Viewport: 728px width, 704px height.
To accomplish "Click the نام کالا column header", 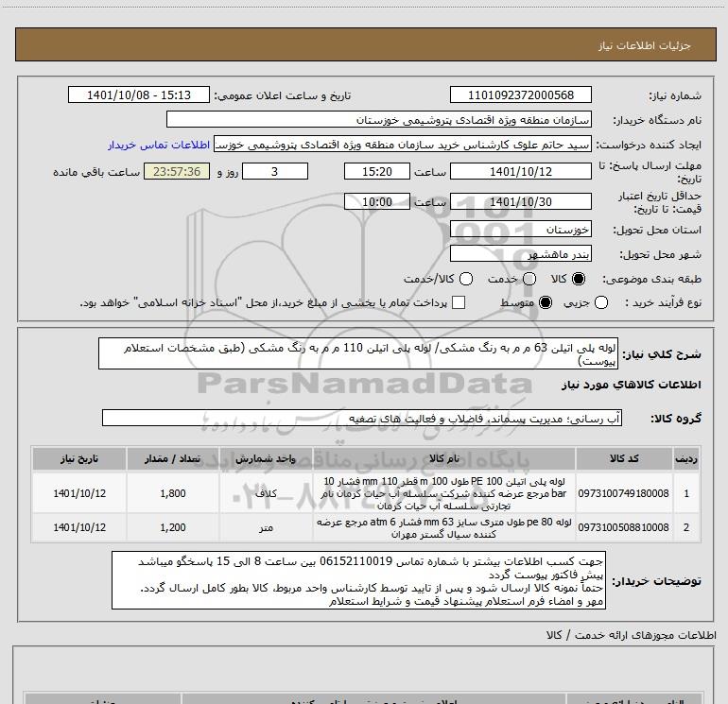I will coord(443,459).
